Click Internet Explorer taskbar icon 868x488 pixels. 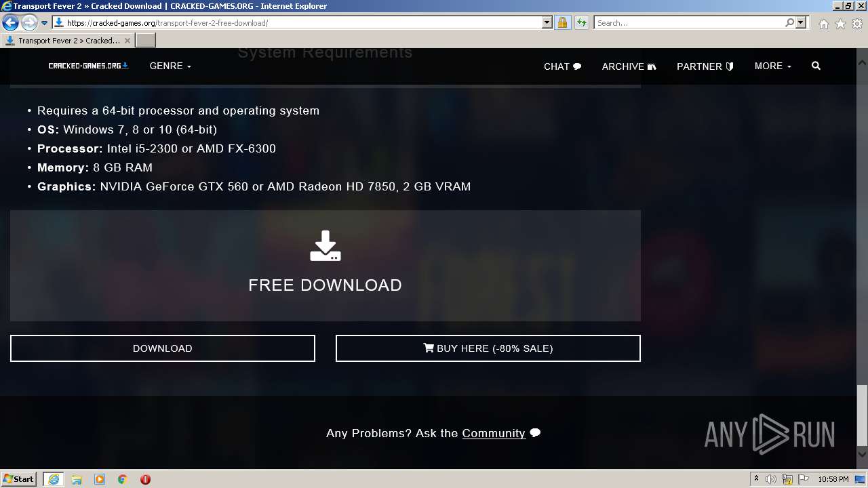pyautogui.click(x=54, y=479)
